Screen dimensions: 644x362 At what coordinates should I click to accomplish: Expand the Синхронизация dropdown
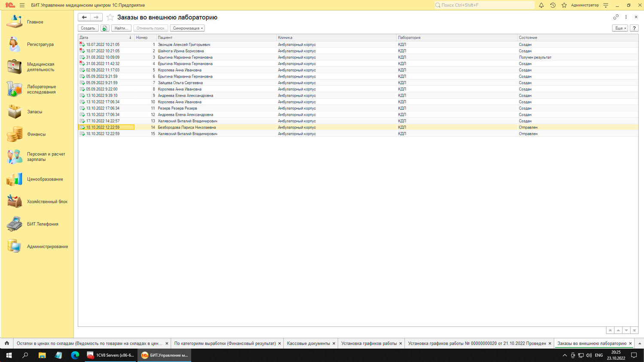click(187, 28)
